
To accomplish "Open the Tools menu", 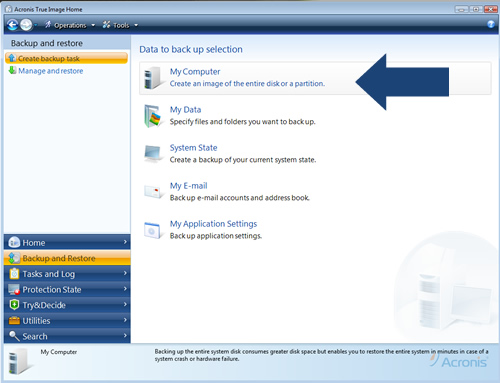I will [x=121, y=25].
